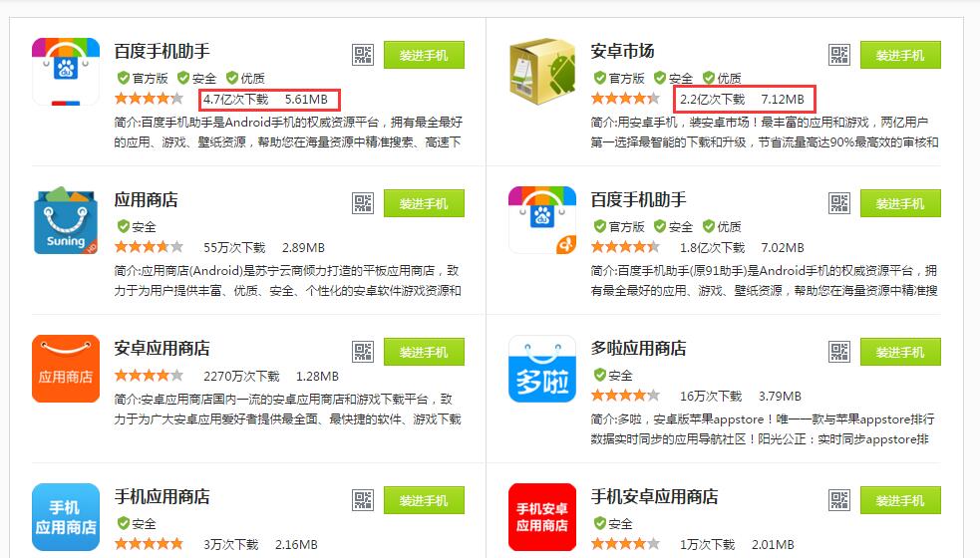Screen dimensions: 980x558
Task: Open the 百度手机助手 app icon in first row
Action: 66,71
